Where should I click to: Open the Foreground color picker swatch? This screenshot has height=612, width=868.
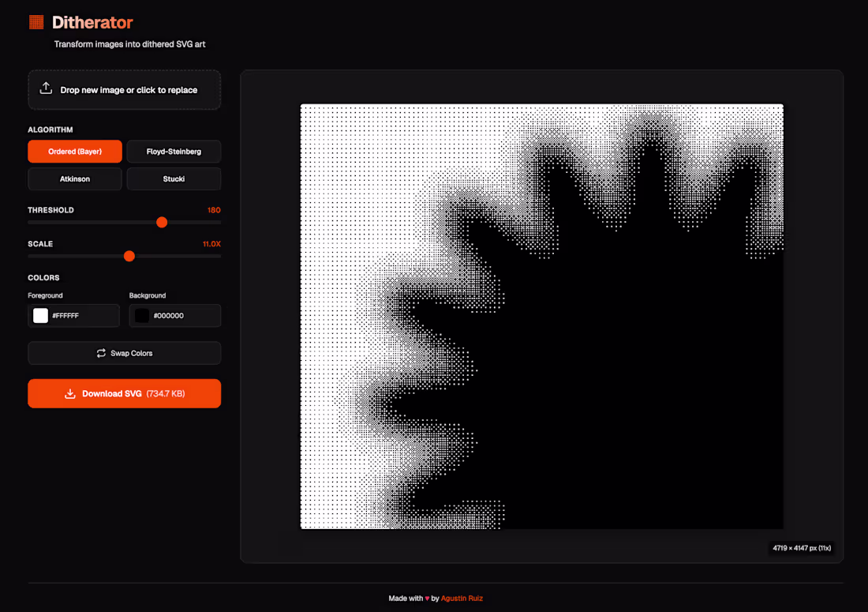pos(40,315)
